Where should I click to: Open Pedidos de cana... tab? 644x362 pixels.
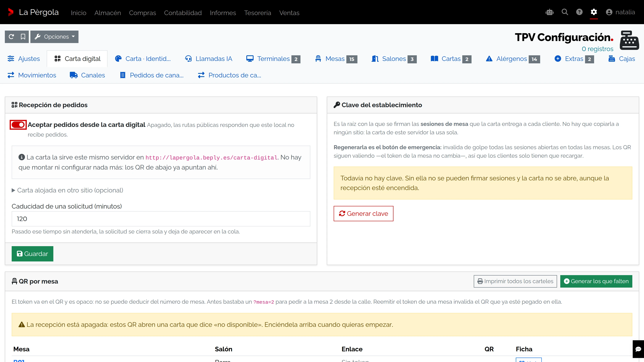tap(152, 75)
